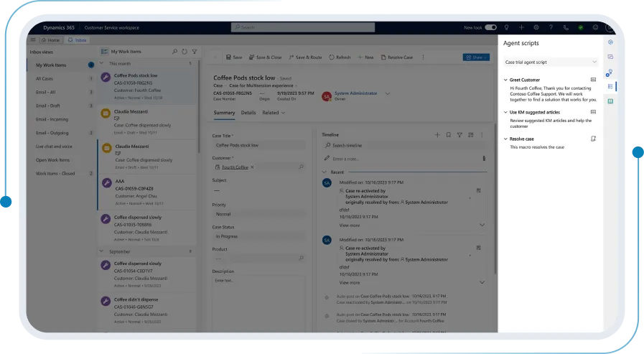Click the phone dialer icon in header
This screenshot has width=644, height=354.
[566, 27]
